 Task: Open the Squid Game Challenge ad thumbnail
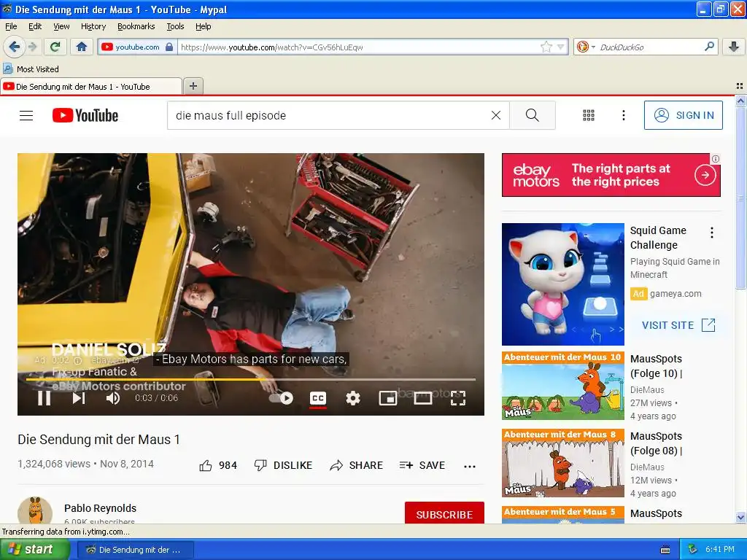coord(562,284)
